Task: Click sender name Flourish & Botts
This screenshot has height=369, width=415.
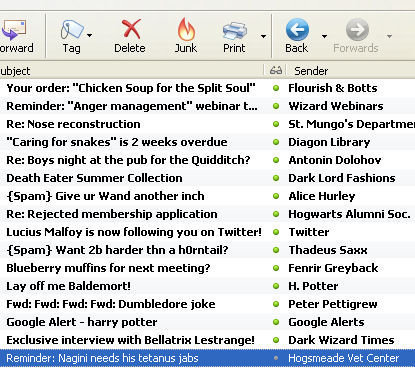Action: (333, 88)
